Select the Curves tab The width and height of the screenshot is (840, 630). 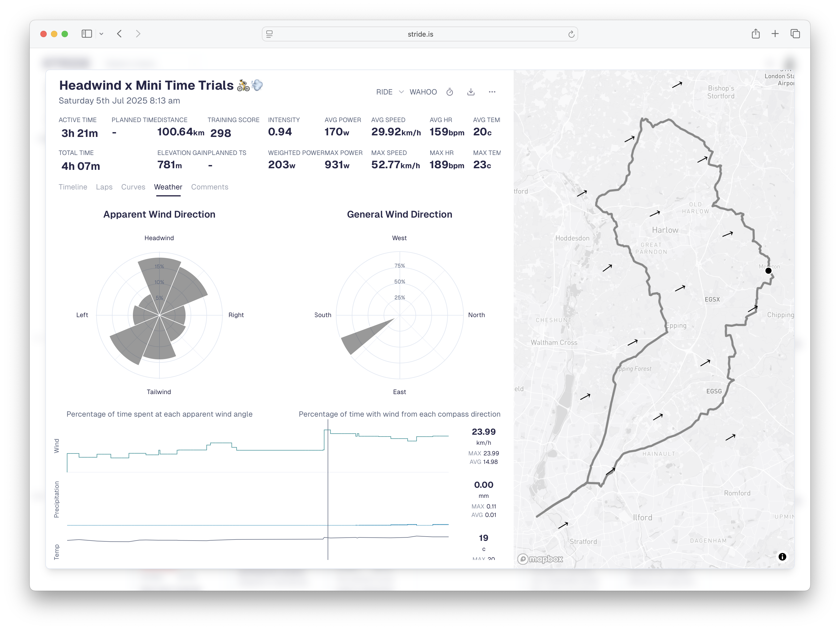[x=133, y=187]
